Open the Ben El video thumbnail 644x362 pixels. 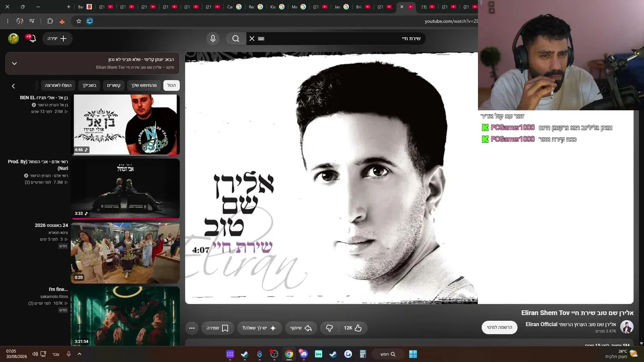(125, 125)
